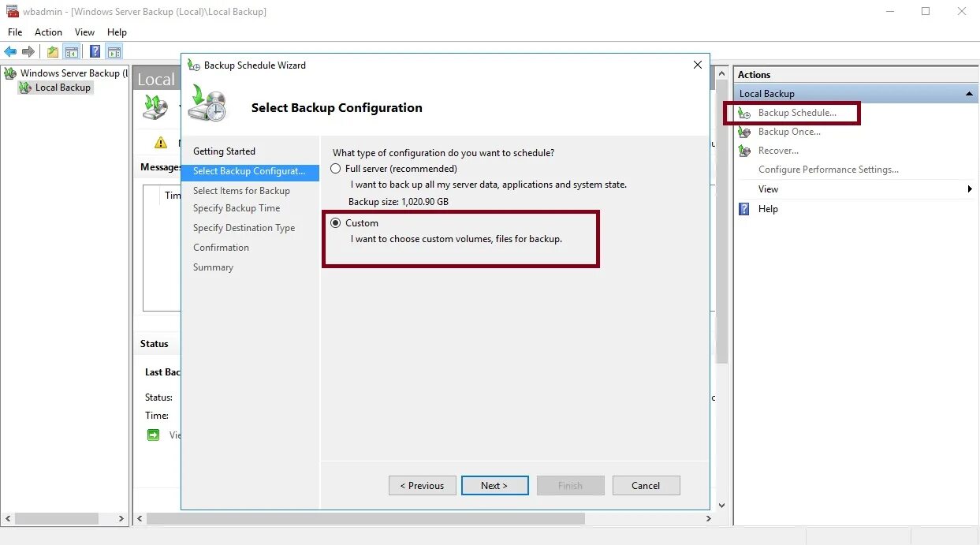Click the Backup Schedule clock icon in Actions

coord(744,114)
